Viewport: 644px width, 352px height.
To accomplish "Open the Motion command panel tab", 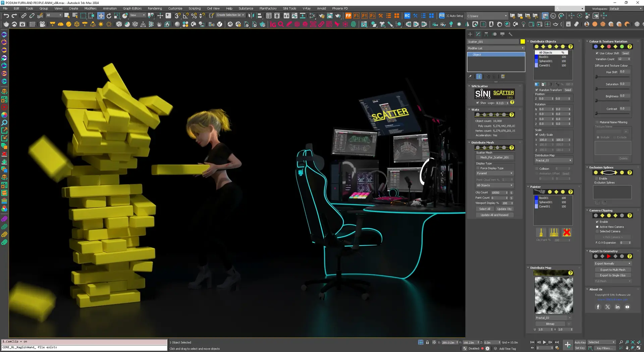I will point(494,34).
